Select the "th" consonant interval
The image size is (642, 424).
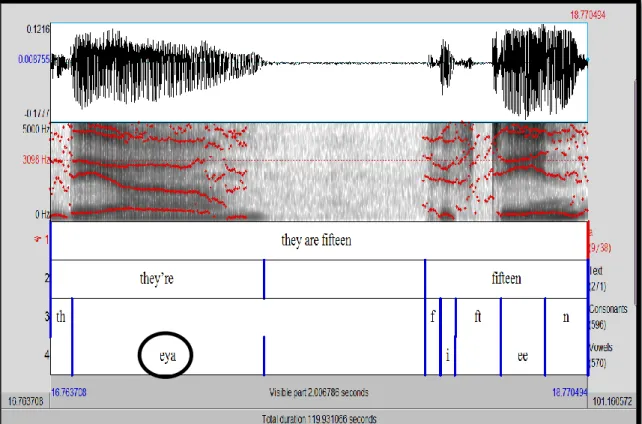click(x=61, y=317)
